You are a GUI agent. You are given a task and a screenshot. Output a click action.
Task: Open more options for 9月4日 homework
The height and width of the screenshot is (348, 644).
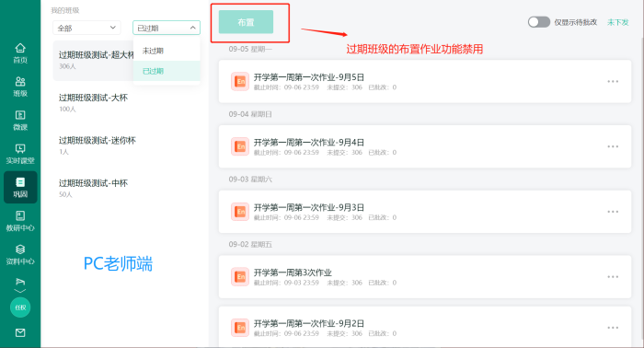pyautogui.click(x=613, y=146)
